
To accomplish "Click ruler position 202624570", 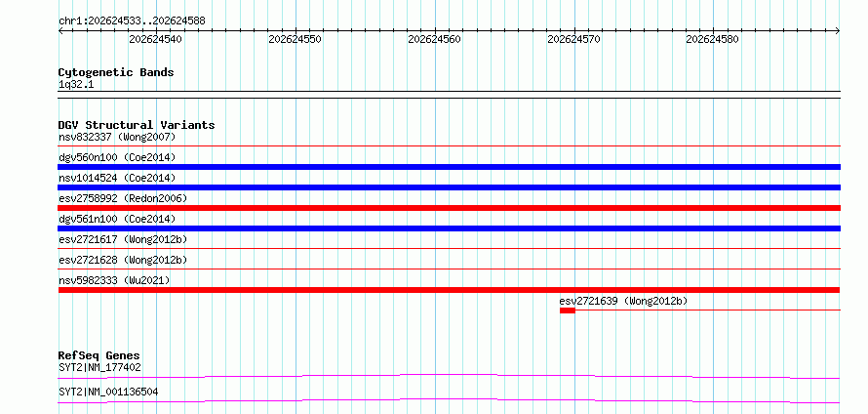I will (x=573, y=39).
